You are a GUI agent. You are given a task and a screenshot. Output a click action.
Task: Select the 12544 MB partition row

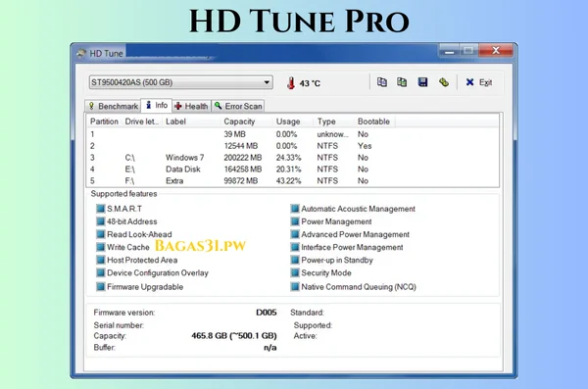(293, 146)
